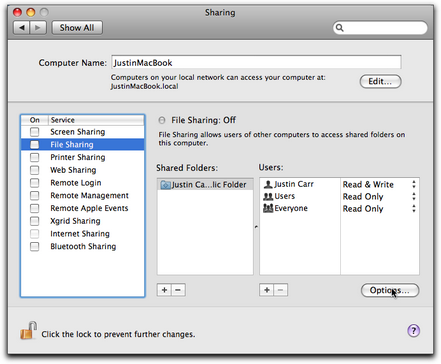The image size is (441, 364).
Task: Click the lock icon to prevent changes
Action: click(28, 330)
